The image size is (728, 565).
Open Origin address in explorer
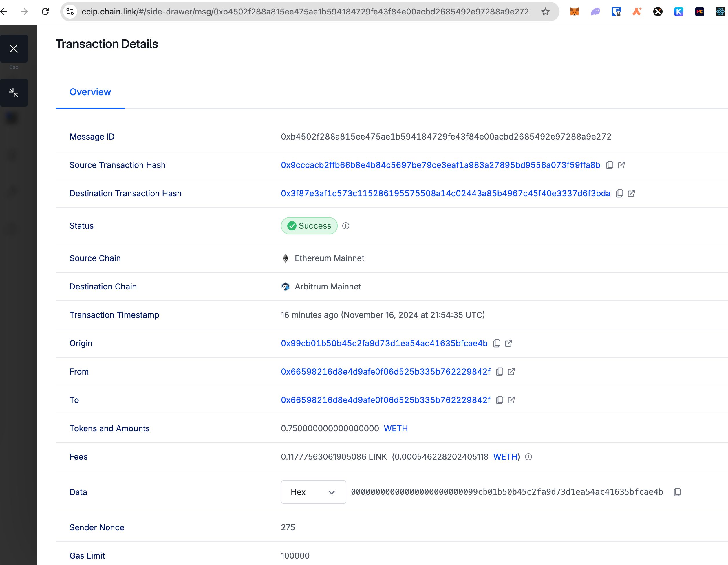[x=508, y=343]
